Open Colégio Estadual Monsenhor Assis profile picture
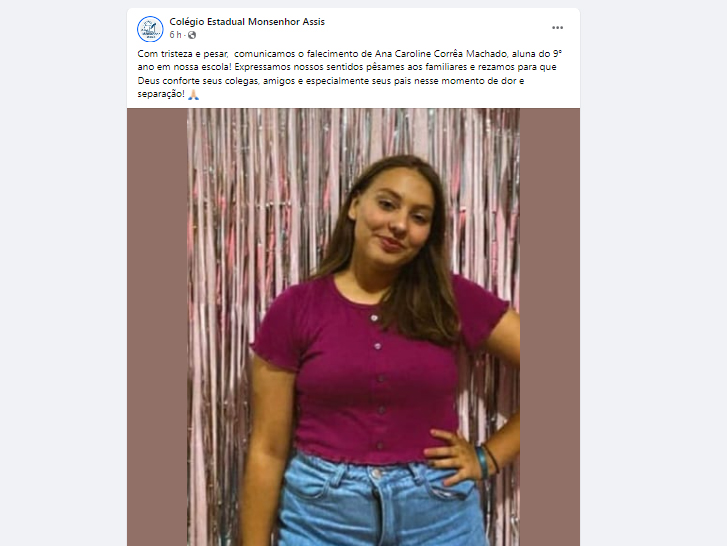727x546 pixels. click(x=150, y=29)
